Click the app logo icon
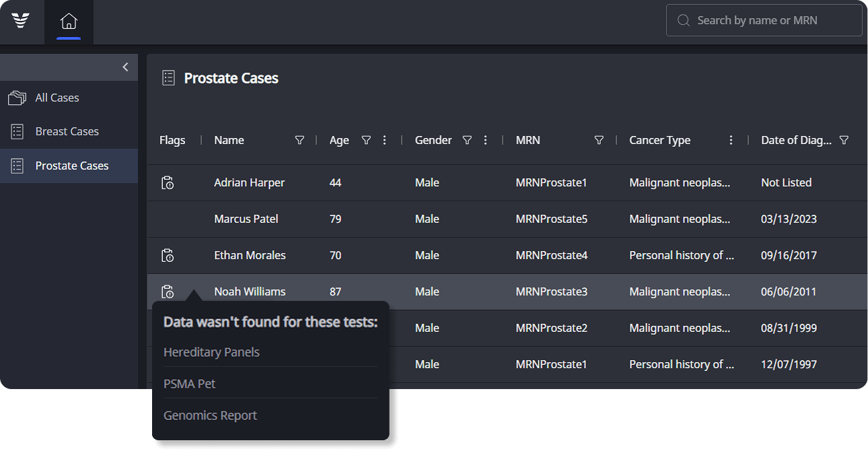868x451 pixels. (x=21, y=21)
